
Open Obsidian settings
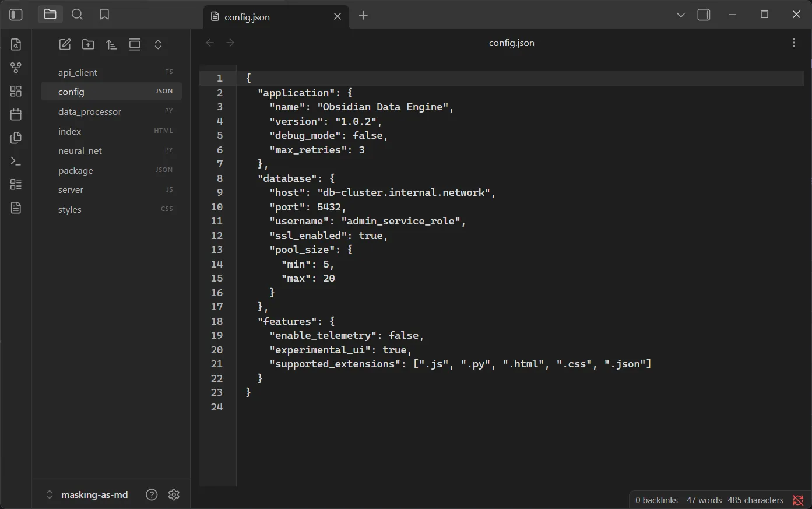[x=174, y=494]
